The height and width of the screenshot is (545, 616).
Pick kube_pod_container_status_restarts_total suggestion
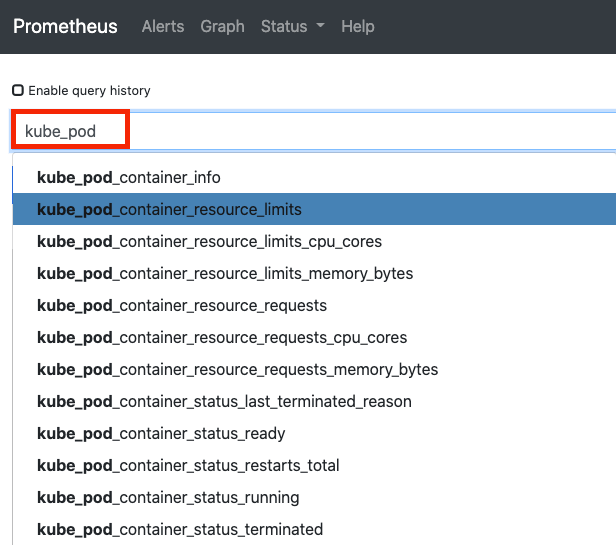[314, 466]
